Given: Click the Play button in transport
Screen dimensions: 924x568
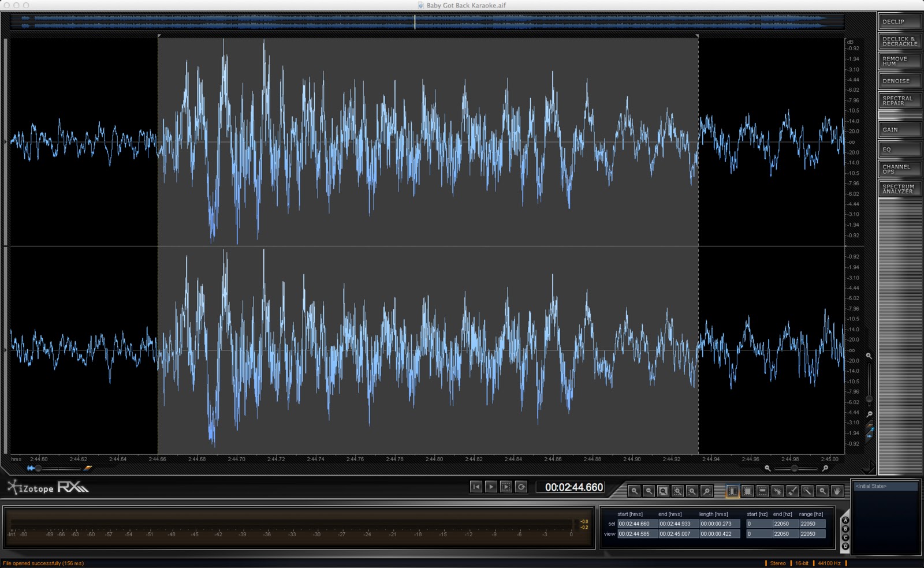Looking at the screenshot, I should coord(491,487).
